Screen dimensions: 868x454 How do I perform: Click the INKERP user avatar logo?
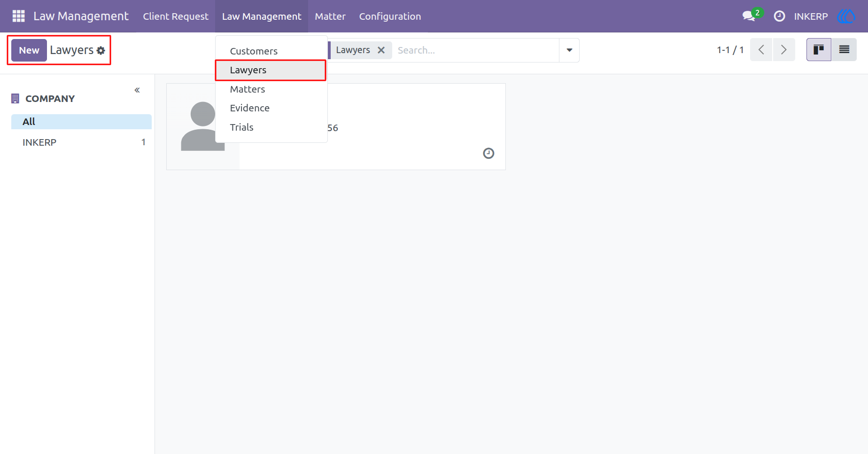(846, 16)
